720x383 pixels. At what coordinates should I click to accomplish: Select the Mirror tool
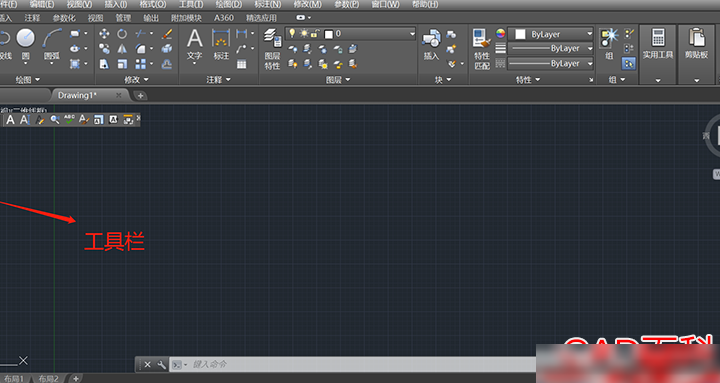coord(122,49)
